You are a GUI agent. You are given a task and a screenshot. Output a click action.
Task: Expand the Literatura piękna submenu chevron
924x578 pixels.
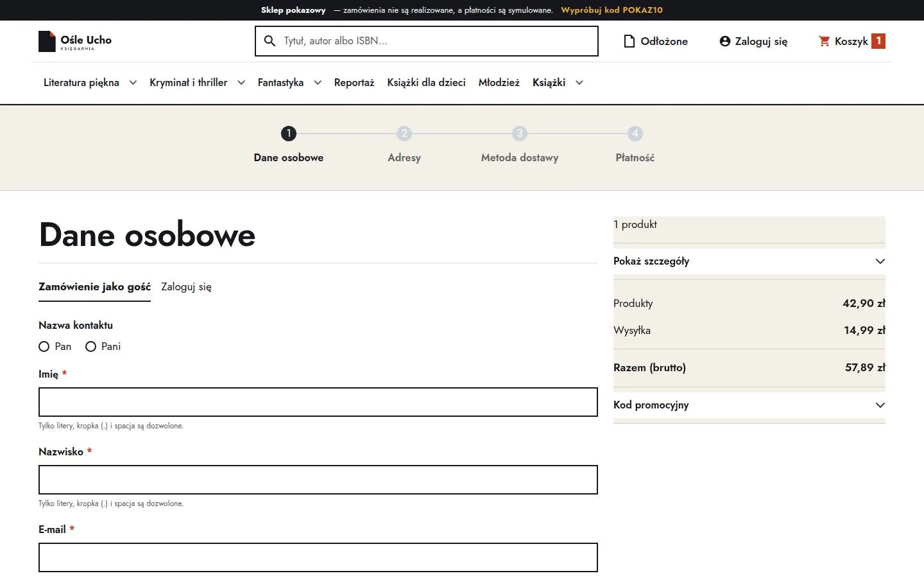click(x=133, y=83)
